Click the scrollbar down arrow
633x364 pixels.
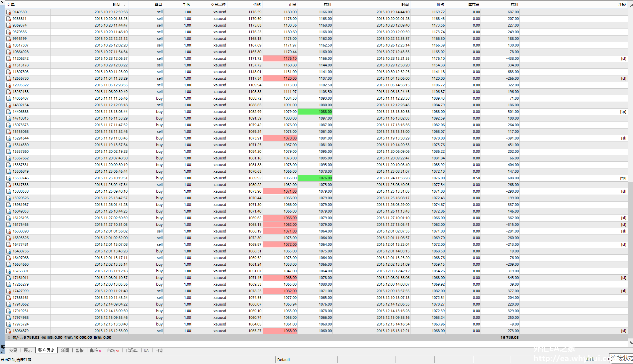coord(631,343)
